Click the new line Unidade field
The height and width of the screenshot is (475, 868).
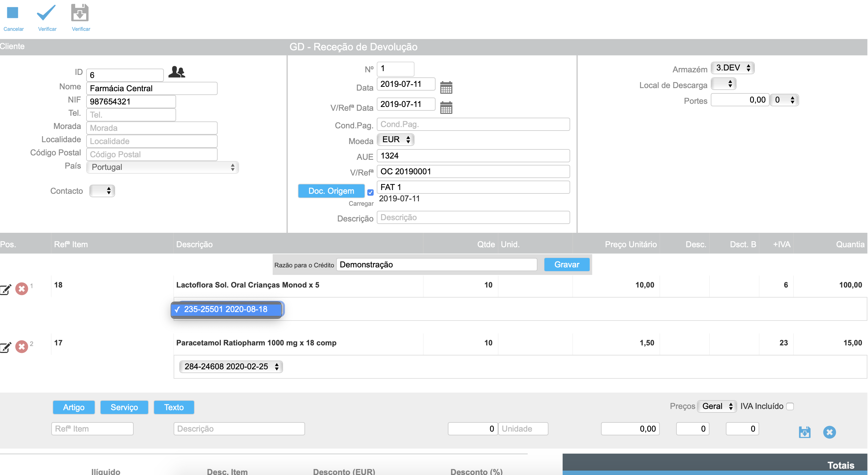point(523,429)
